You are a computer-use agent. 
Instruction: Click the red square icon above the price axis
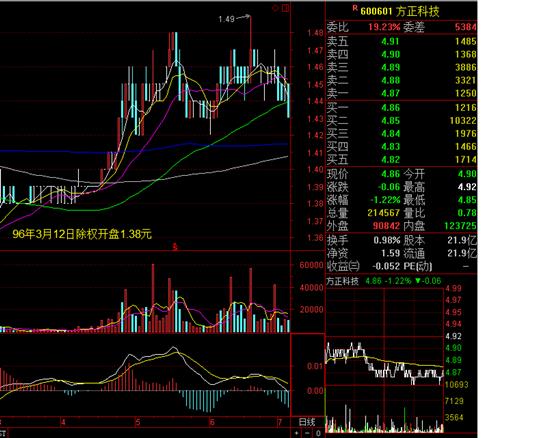click(x=285, y=8)
